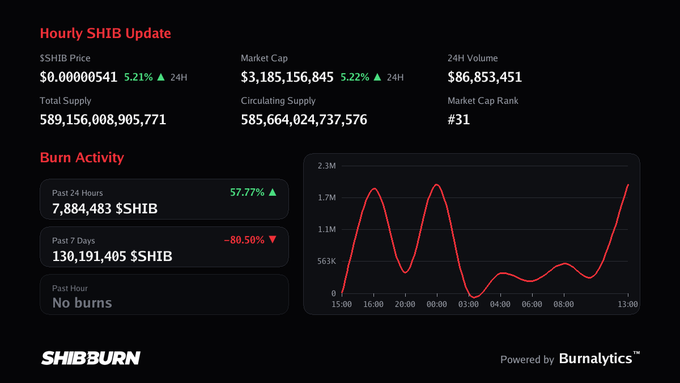Select the $SHIB Price label
The height and width of the screenshot is (383, 680).
click(65, 58)
